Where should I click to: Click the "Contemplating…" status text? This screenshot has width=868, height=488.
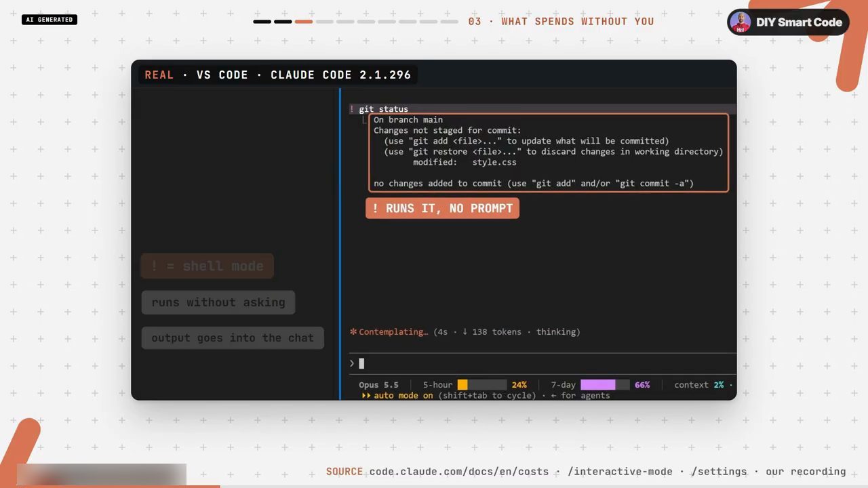[393, 332]
